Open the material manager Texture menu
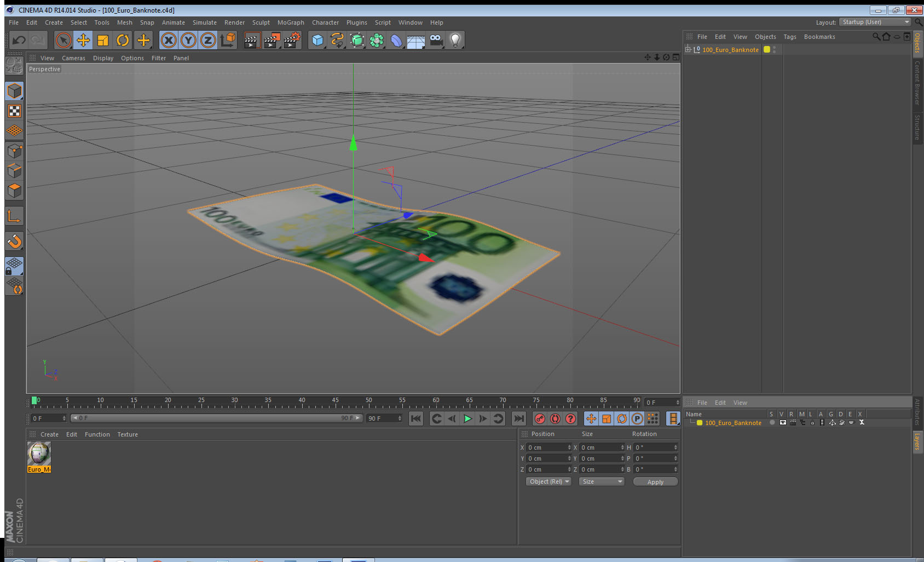Image resolution: width=924 pixels, height=562 pixels. [x=128, y=434]
